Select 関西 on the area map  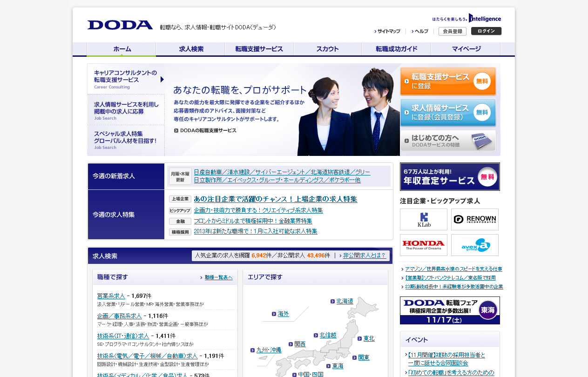coord(300,344)
